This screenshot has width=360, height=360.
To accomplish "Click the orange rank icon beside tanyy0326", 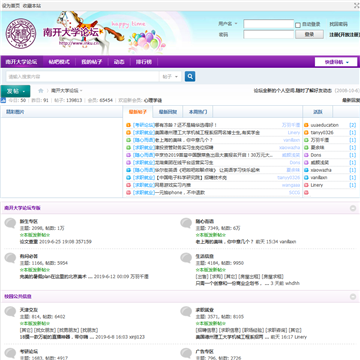I will (306, 133).
